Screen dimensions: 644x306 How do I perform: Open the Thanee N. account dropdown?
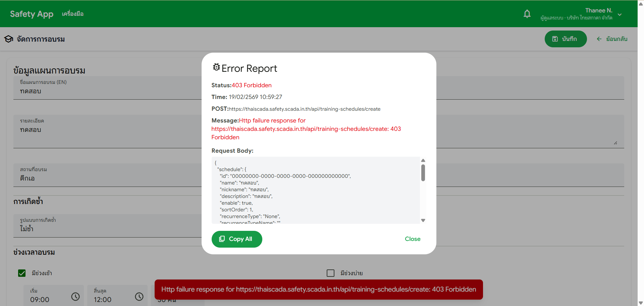pyautogui.click(x=620, y=14)
